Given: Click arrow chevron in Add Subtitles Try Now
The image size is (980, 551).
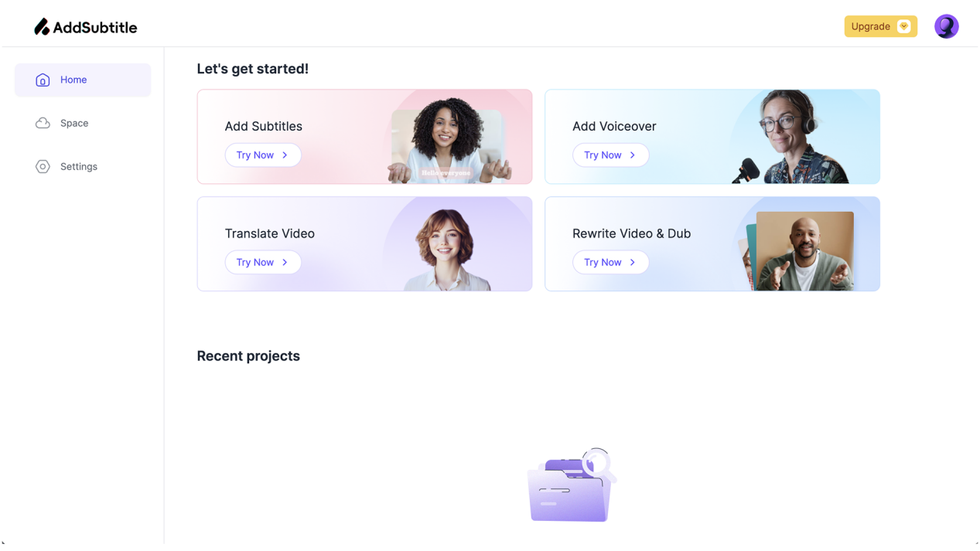Looking at the screenshot, I should click(x=285, y=155).
